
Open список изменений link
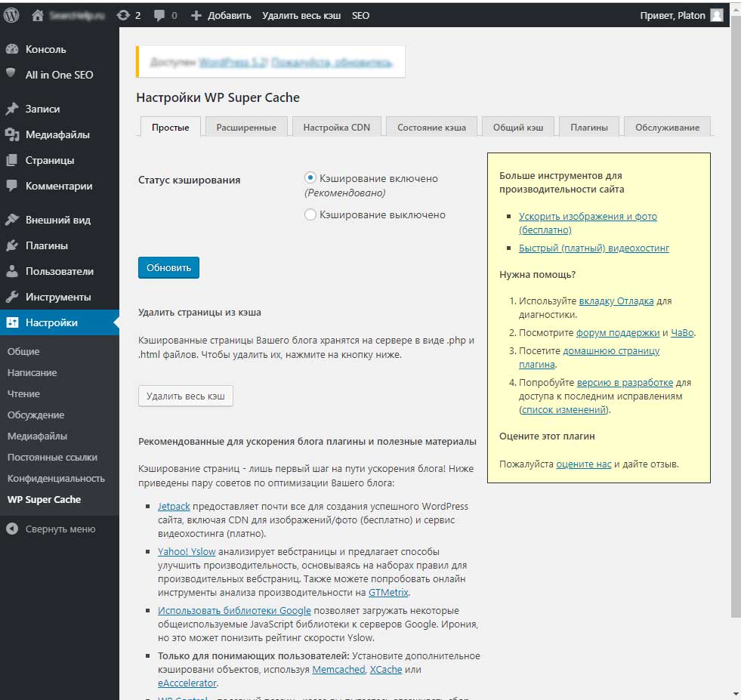pos(563,409)
